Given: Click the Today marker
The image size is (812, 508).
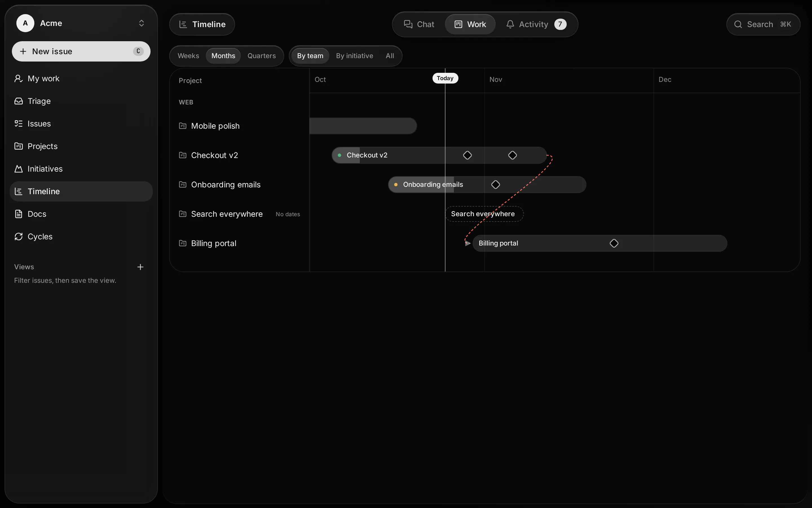Looking at the screenshot, I should tap(445, 78).
